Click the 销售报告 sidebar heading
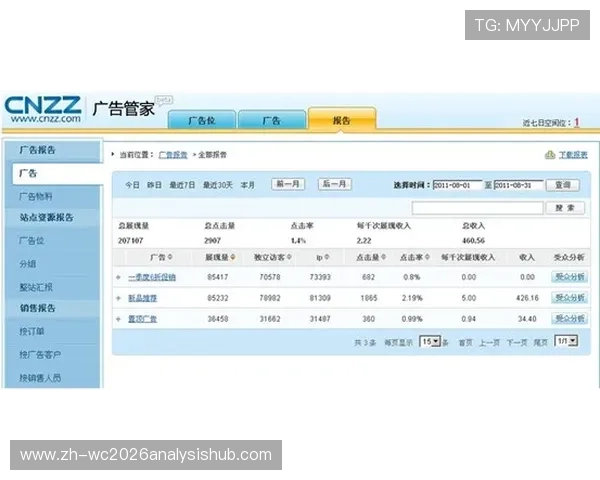This screenshot has width=600, height=480. (x=38, y=309)
